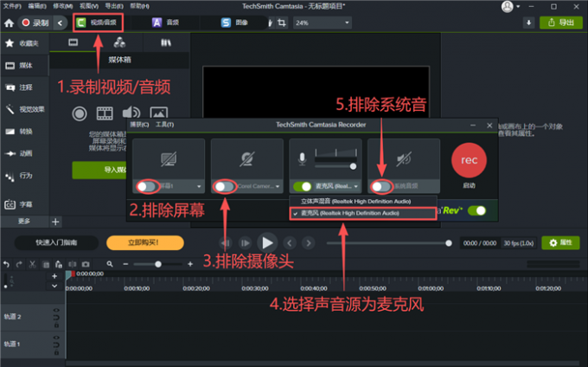Click the orange 立即购买 buy now button
The height and width of the screenshot is (367, 588).
click(145, 242)
